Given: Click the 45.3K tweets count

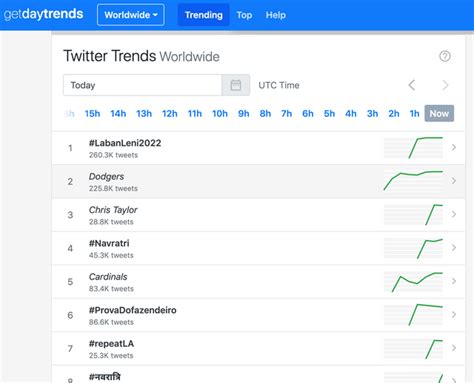Looking at the screenshot, I should [111, 255].
